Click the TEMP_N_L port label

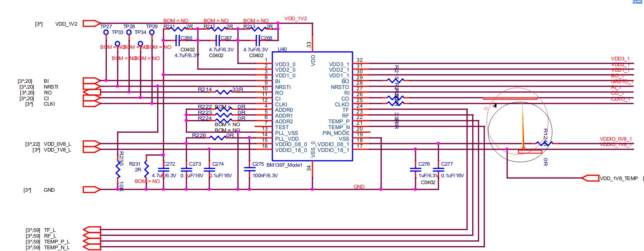57,247
